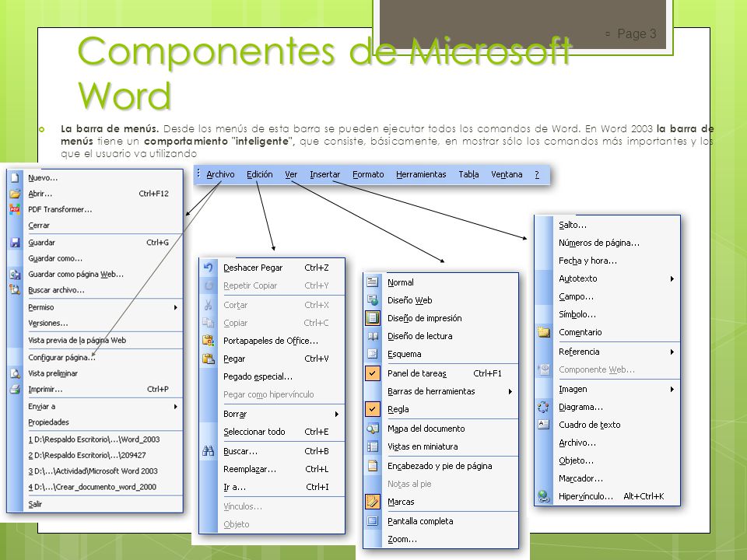This screenshot has height=560, width=747.
Task: Open the Insertar menu
Action: [x=325, y=174]
